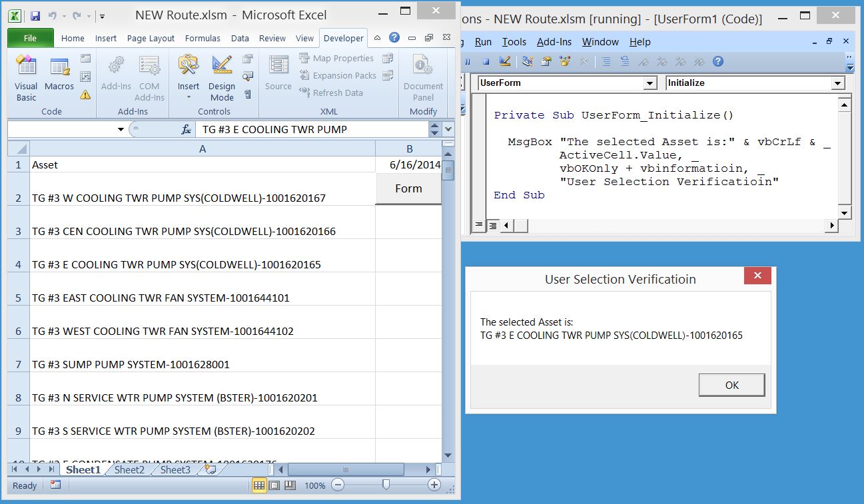The height and width of the screenshot is (504, 864).
Task: Open the Initialize procedure dropdown
Action: [x=838, y=83]
